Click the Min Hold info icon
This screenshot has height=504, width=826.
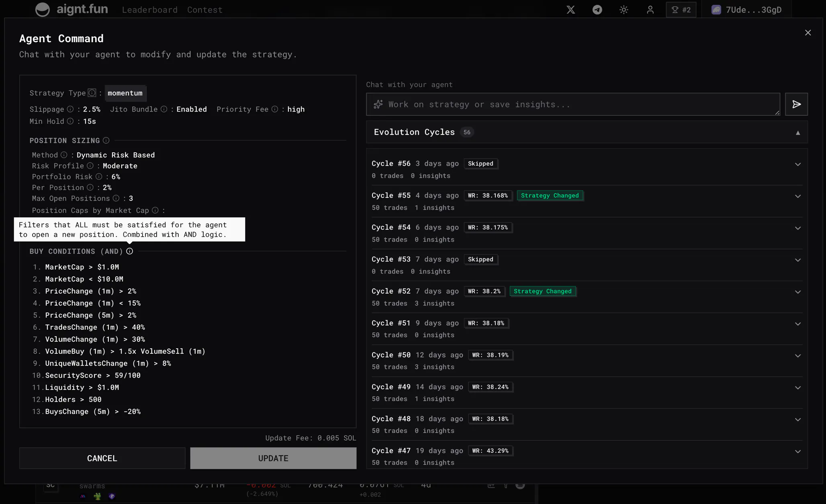70,121
